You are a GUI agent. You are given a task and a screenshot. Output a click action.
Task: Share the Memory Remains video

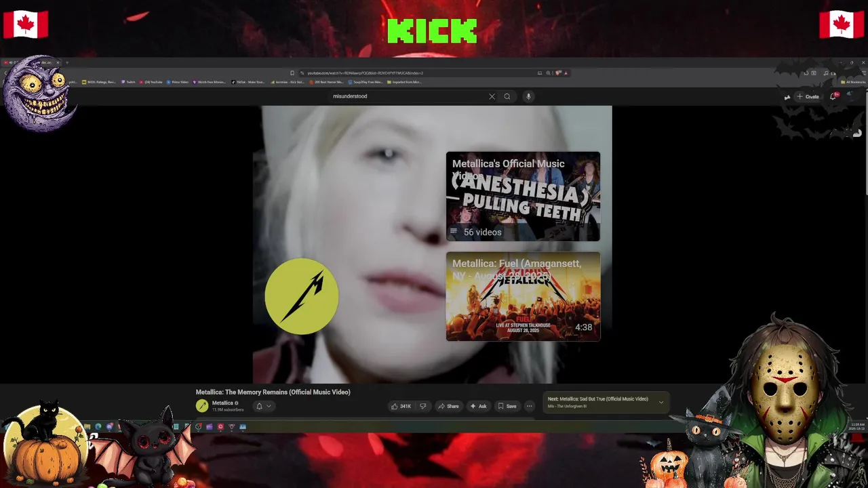tap(448, 406)
